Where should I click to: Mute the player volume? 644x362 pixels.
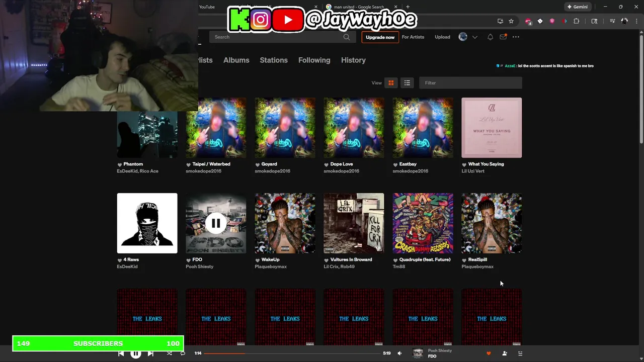399,353
